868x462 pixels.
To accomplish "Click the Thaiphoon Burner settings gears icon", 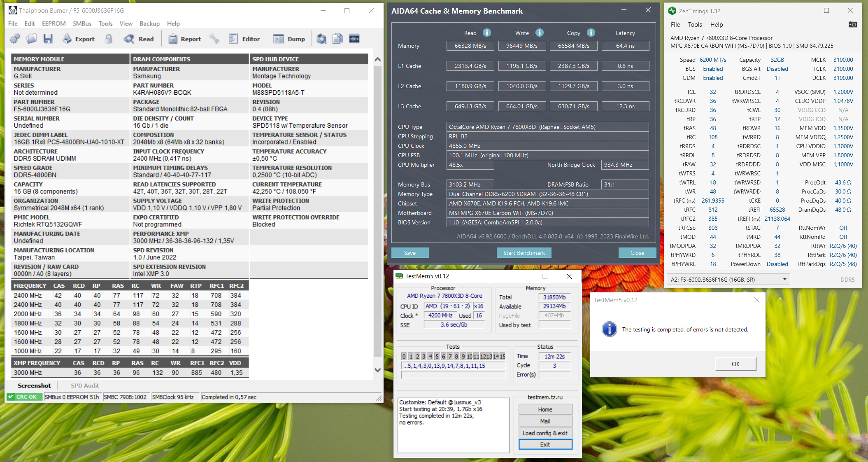I will pos(15,39).
